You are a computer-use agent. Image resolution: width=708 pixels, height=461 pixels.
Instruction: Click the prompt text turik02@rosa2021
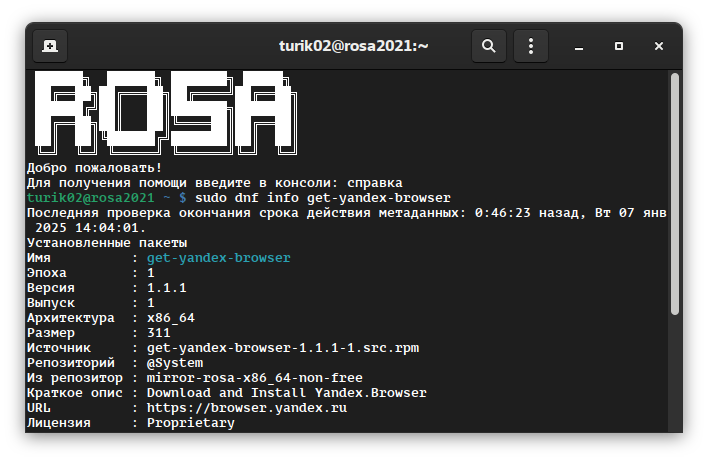point(90,198)
